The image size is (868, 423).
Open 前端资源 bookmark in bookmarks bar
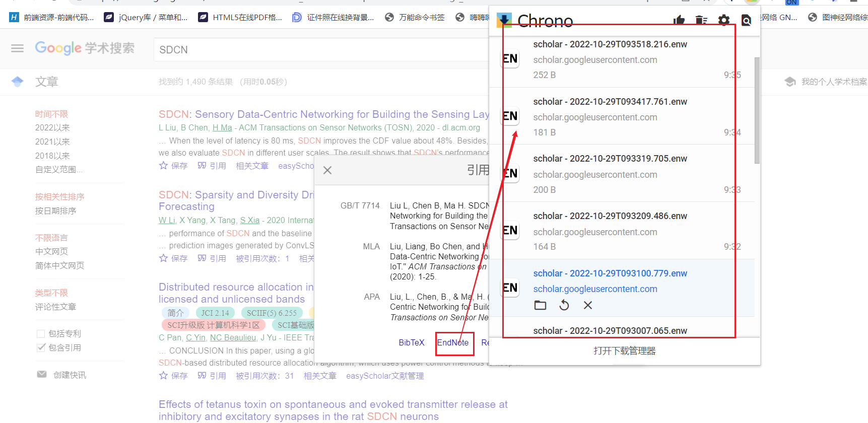click(x=52, y=17)
